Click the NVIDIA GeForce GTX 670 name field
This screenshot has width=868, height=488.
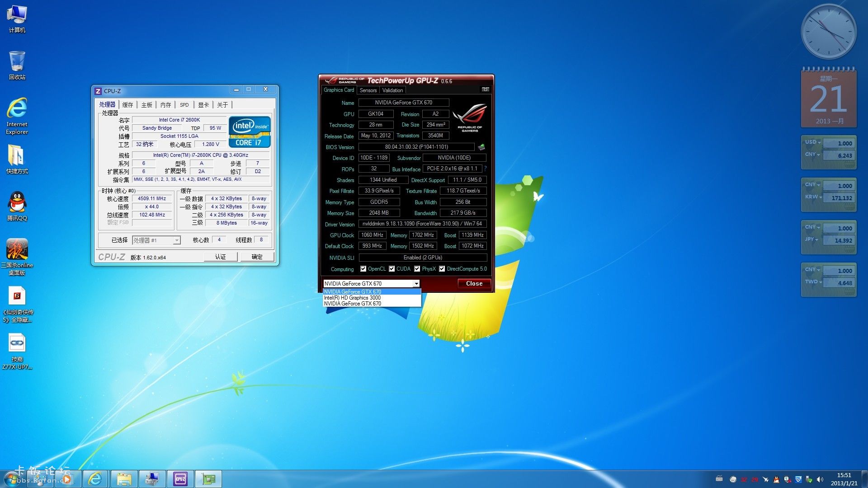click(404, 103)
